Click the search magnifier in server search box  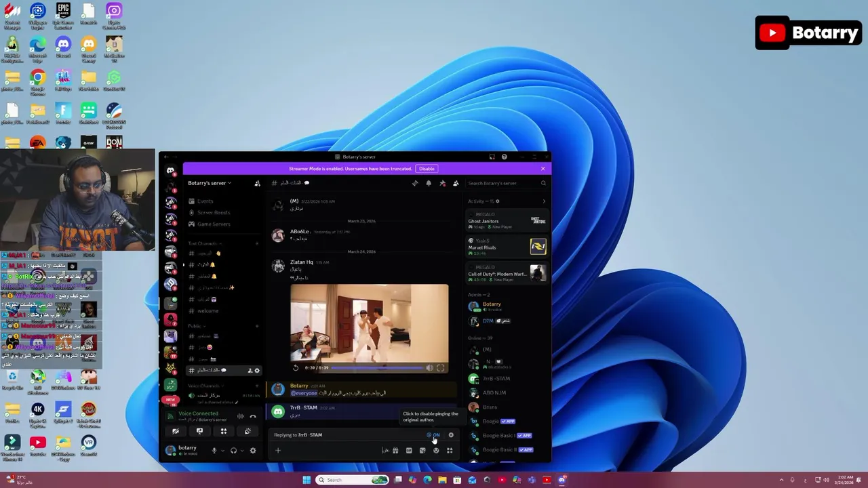[542, 183]
